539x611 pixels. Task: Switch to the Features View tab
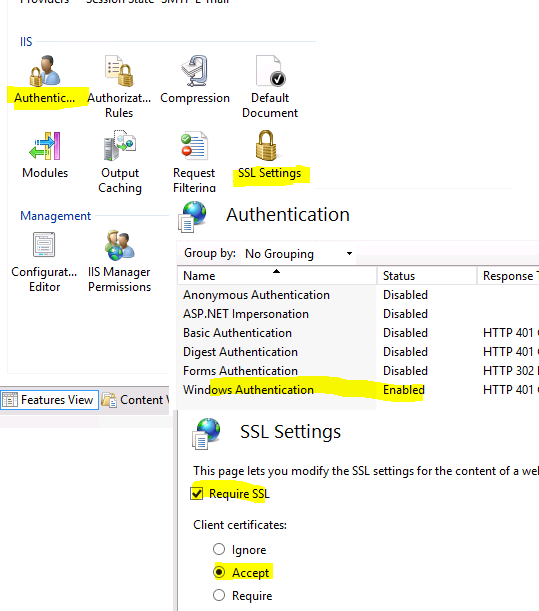pyautogui.click(x=49, y=400)
